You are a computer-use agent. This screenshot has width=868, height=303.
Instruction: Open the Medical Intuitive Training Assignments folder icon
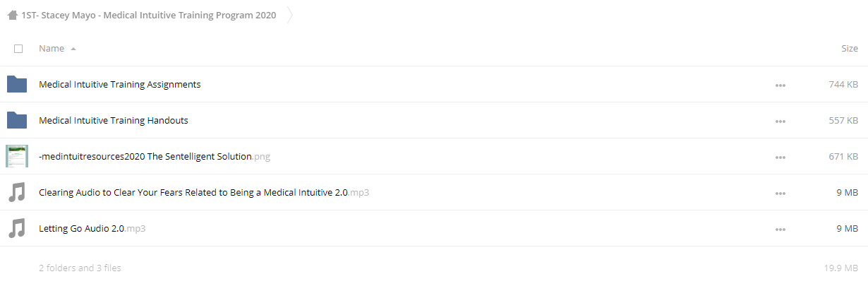pos(17,84)
